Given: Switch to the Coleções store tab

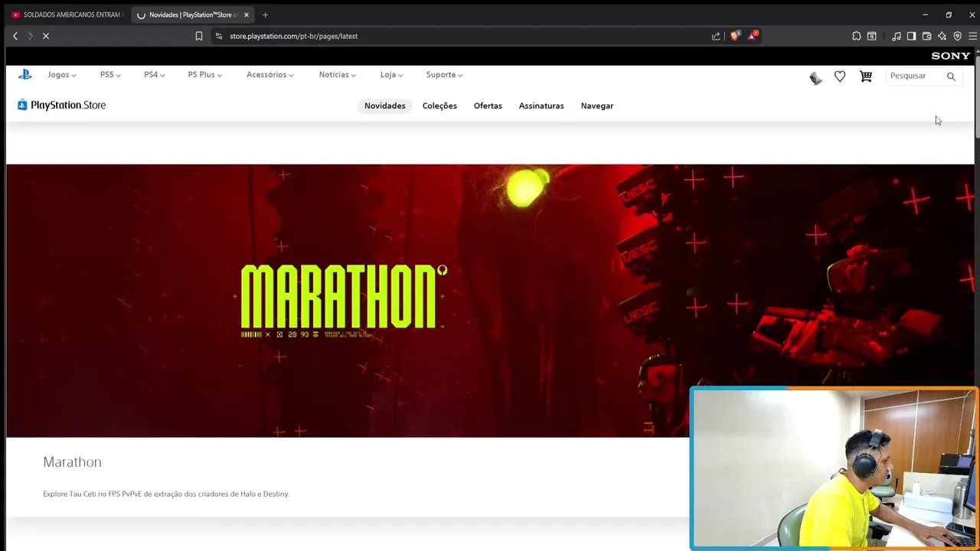Looking at the screenshot, I should [439, 106].
